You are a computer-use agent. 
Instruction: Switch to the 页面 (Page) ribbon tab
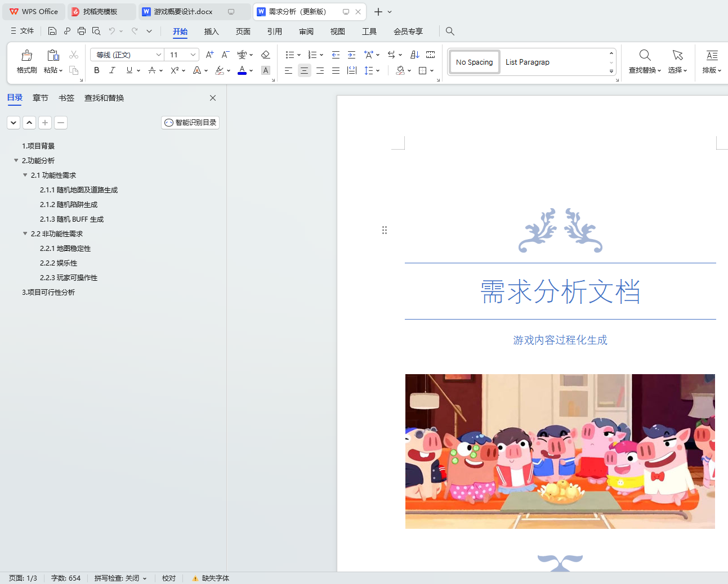(243, 32)
